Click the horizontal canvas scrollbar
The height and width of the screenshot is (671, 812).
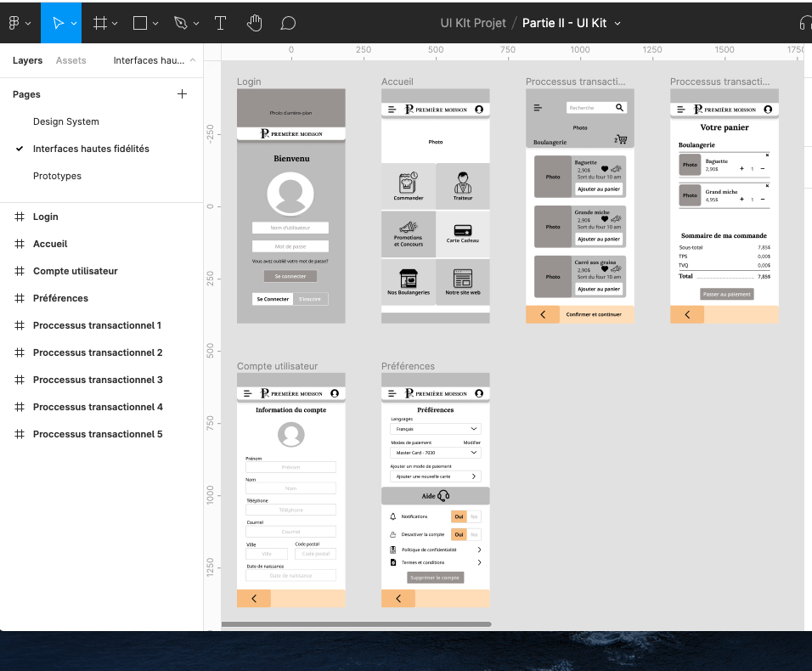357,624
